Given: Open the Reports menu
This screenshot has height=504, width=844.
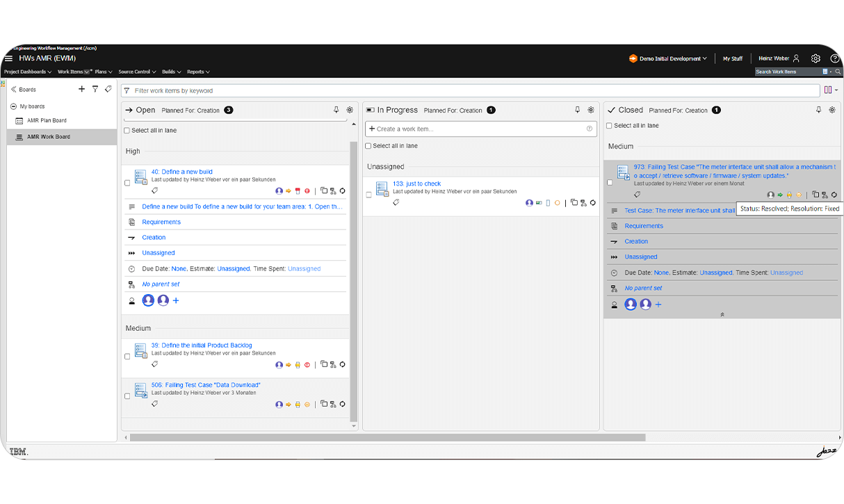Looking at the screenshot, I should pyautogui.click(x=198, y=72).
